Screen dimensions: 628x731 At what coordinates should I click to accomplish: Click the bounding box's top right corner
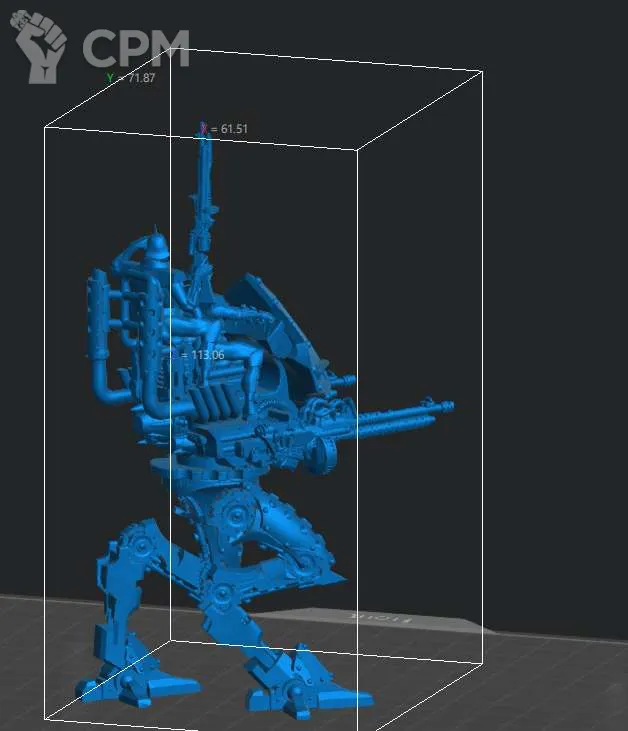point(484,71)
